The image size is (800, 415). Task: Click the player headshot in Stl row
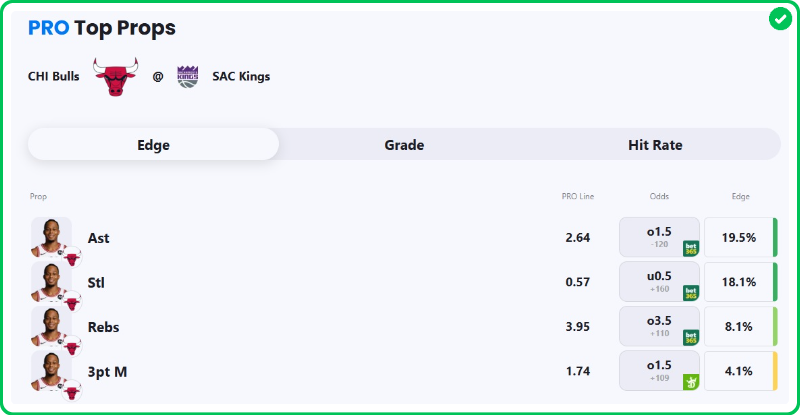[51, 282]
